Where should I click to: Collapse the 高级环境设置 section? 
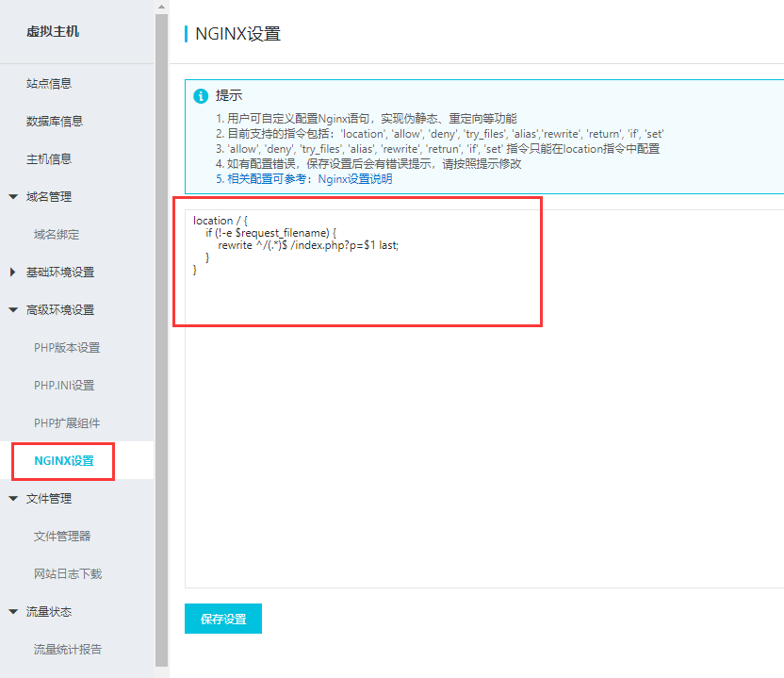[x=54, y=309]
